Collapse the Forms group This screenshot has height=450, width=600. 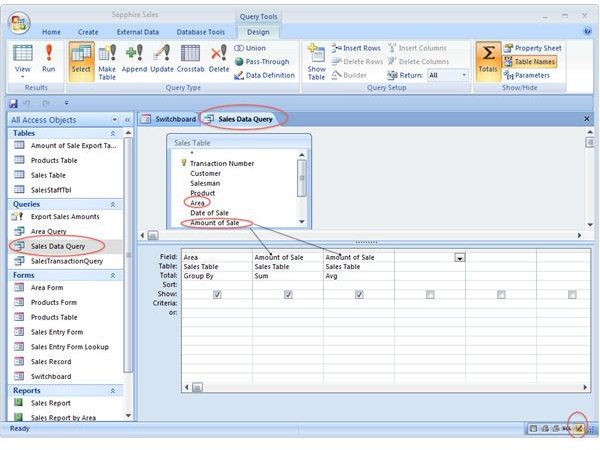pyautogui.click(x=113, y=276)
